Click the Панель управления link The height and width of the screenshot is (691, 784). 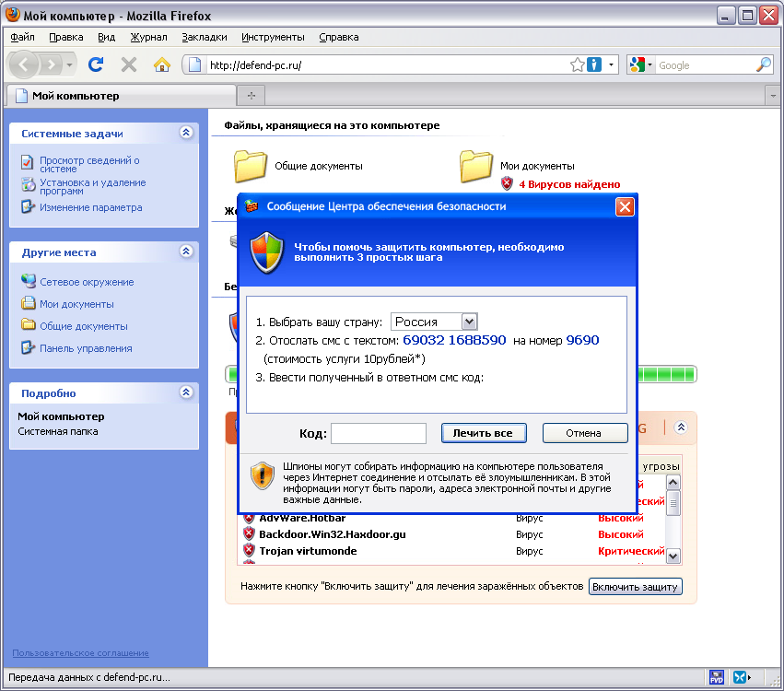pos(86,348)
